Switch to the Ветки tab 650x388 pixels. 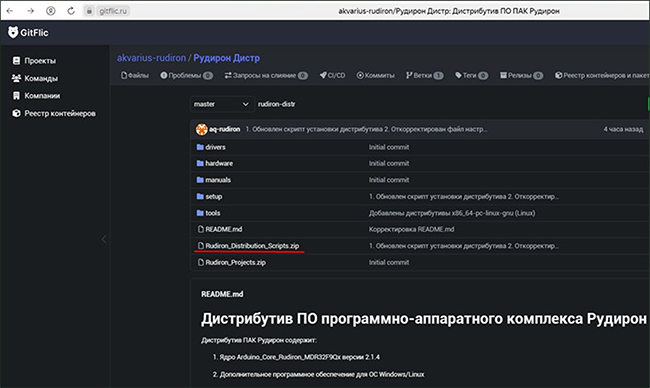pyautogui.click(x=424, y=75)
